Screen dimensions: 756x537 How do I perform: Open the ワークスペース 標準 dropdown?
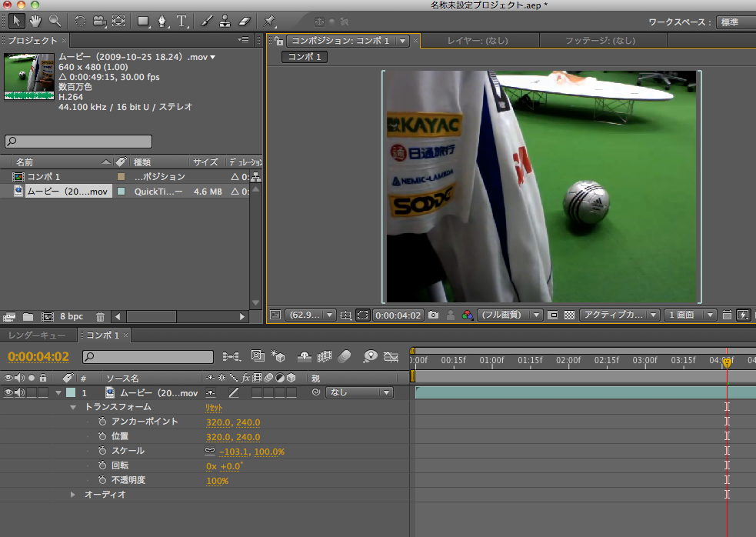coord(736,22)
